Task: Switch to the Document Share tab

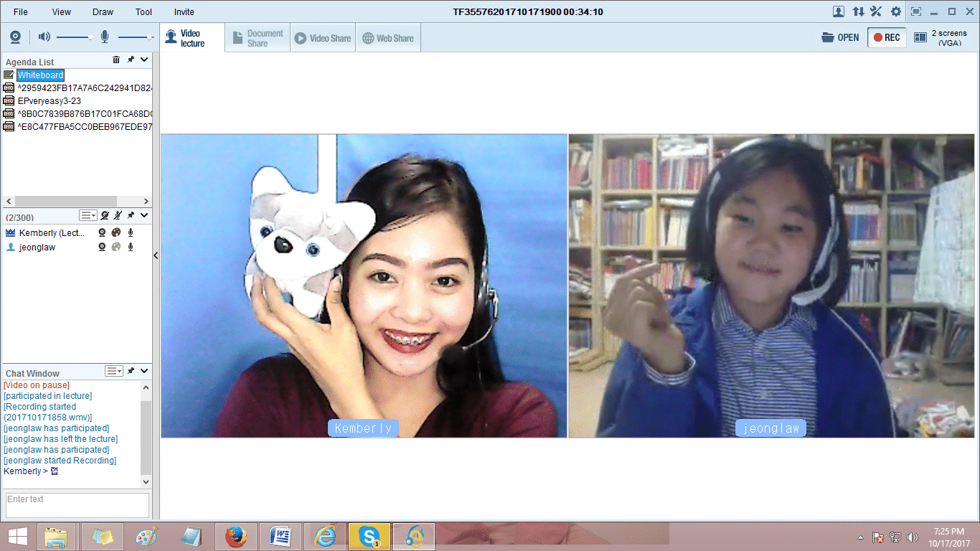Action: 258,38
